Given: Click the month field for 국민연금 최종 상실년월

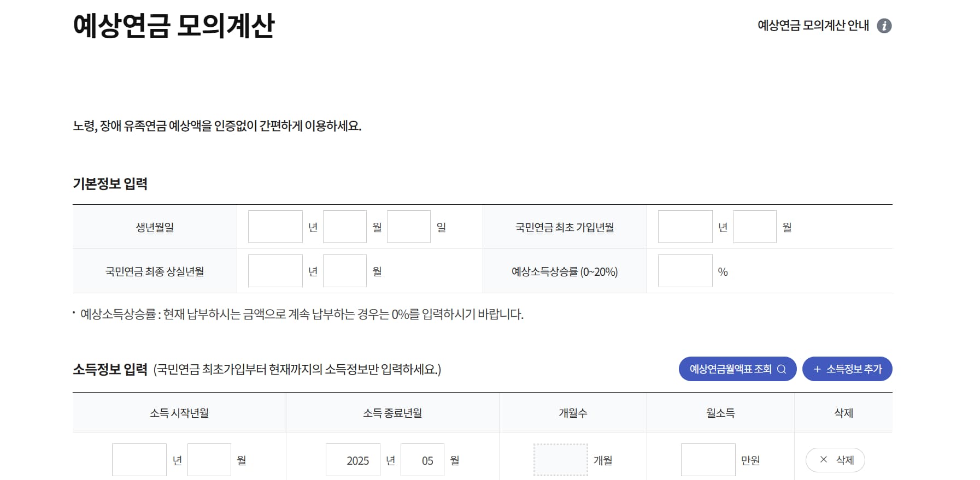Looking at the screenshot, I should (344, 271).
